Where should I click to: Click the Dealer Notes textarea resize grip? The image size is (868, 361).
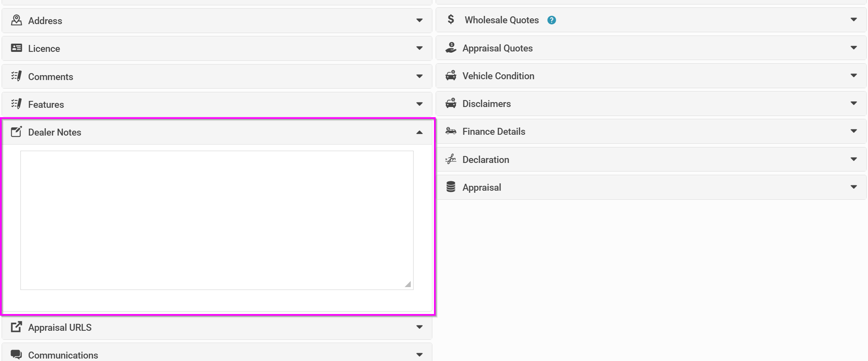pos(408,284)
